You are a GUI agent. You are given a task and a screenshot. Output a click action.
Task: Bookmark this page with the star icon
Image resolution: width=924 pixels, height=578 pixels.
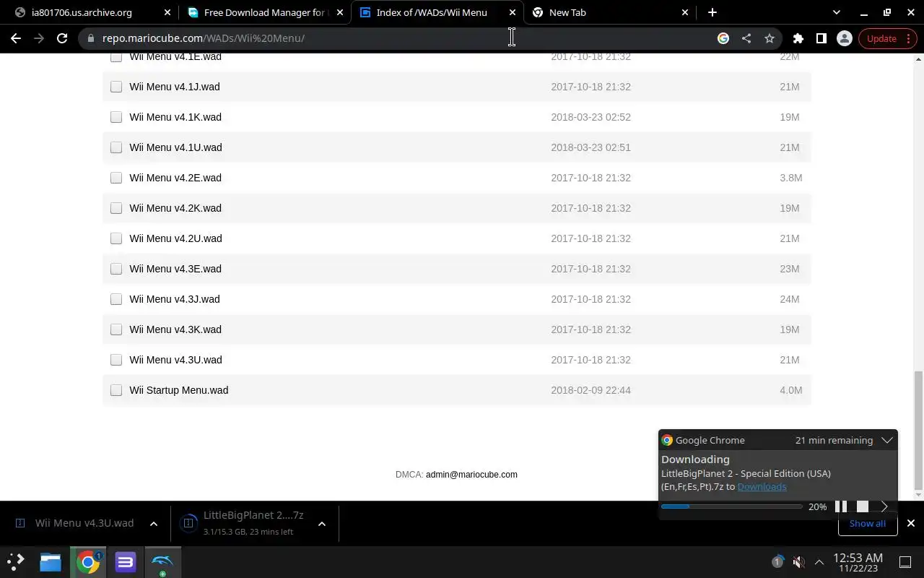(x=770, y=38)
